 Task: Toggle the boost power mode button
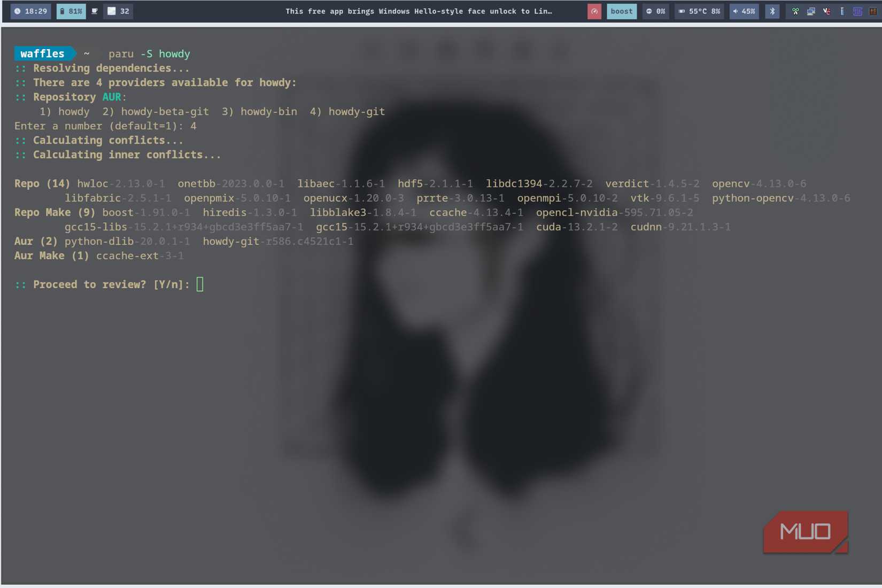click(621, 11)
